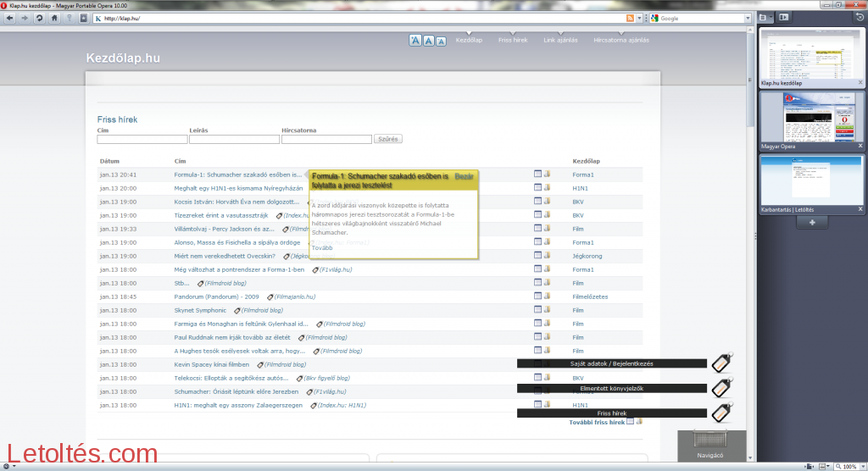Screen dimensions: 868x471
Task: Click the Kezdőlap.hu site title
Action: pyautogui.click(x=123, y=58)
